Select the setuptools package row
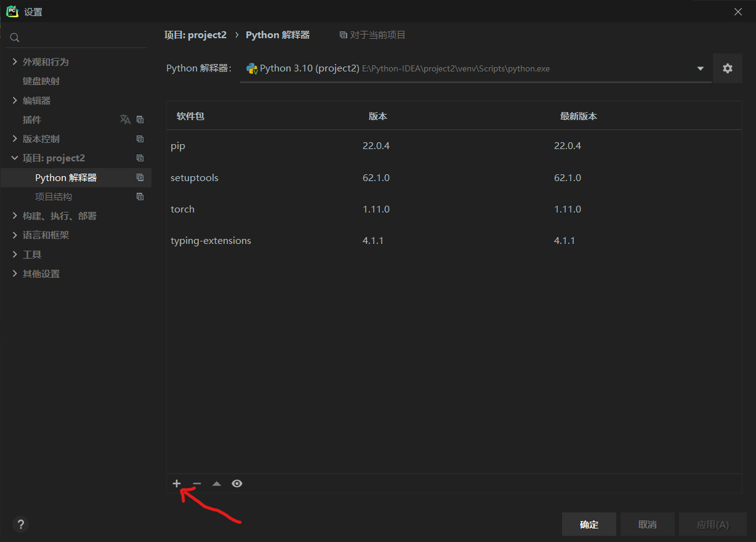The height and width of the screenshot is (542, 756). [454, 177]
